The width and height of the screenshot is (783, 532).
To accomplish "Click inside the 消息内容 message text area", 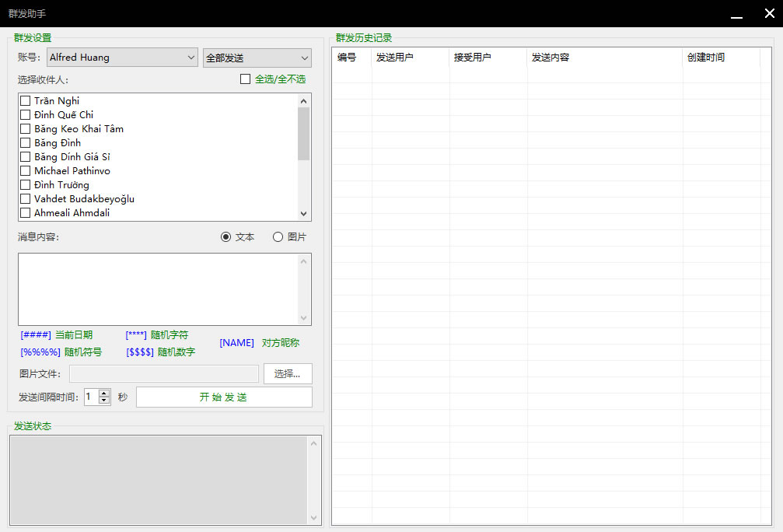I will pos(157,289).
